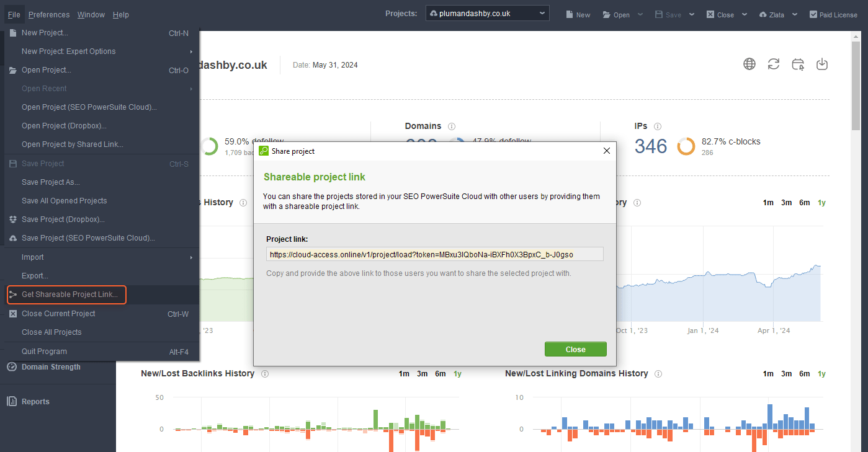Expand the dropdown arrow next to Open
Viewport: 868px width, 452px height.
click(641, 14)
